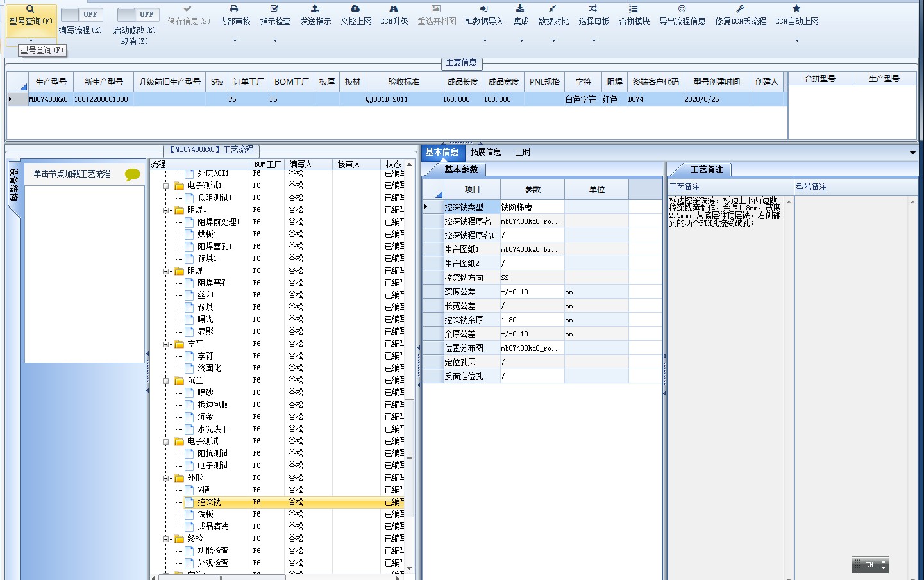Select the V槽 process node

[203, 490]
